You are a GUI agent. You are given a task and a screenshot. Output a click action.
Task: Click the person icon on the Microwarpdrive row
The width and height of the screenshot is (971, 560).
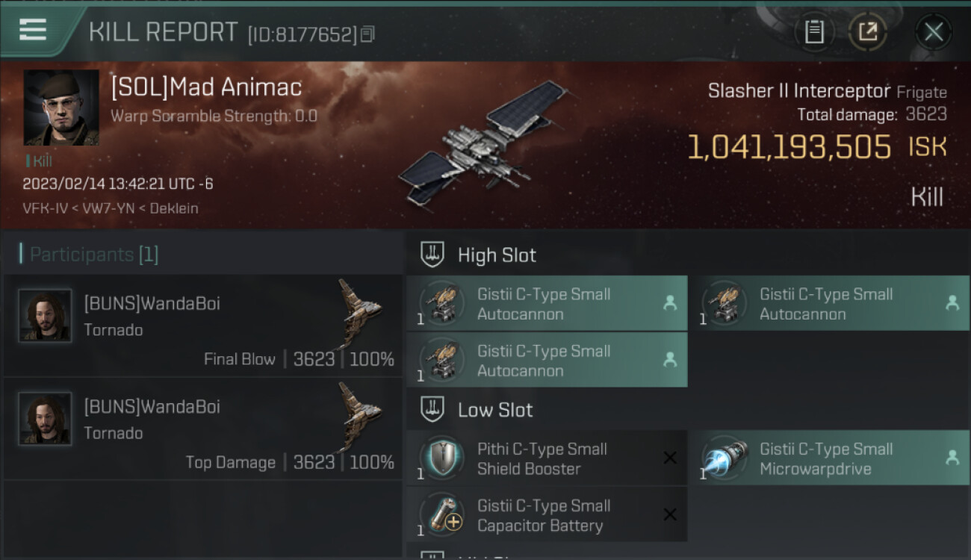click(952, 458)
